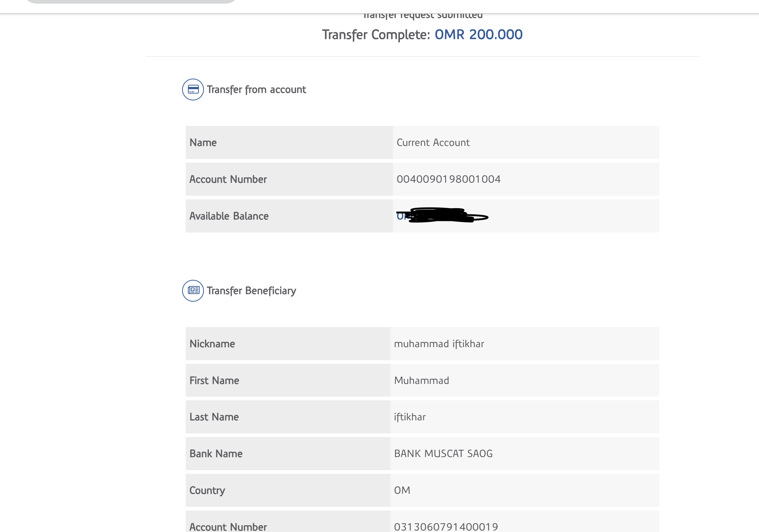Select the Current Account value cell

pyautogui.click(x=433, y=143)
